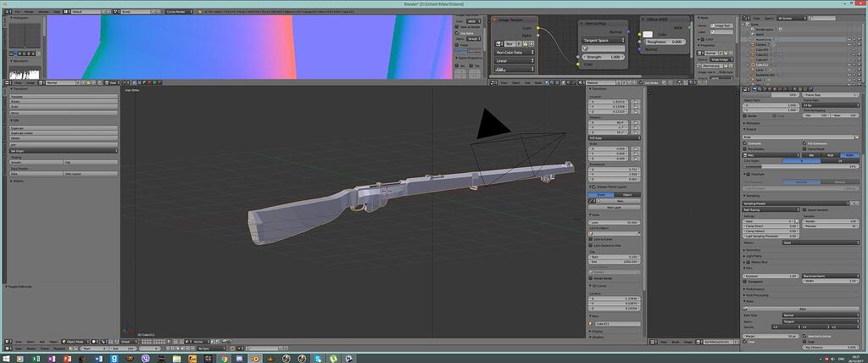Open the File menu

pyautogui.click(x=17, y=11)
